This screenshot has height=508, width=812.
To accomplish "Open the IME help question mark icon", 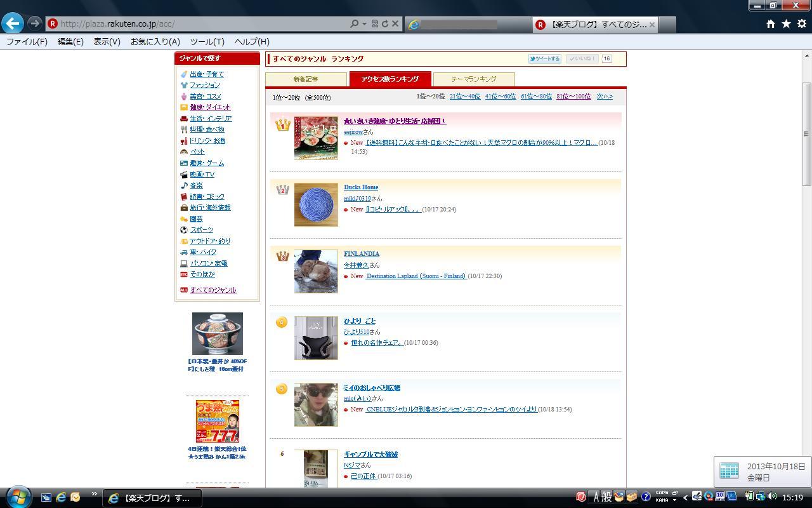I will point(646,497).
